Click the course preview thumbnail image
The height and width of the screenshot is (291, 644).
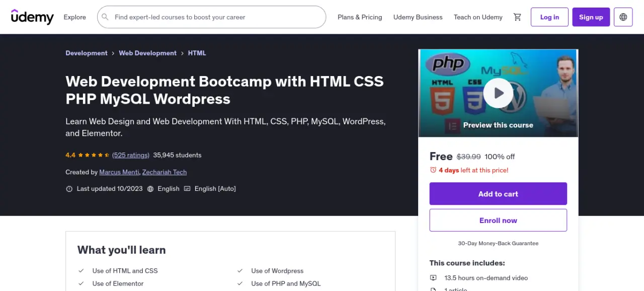click(x=498, y=93)
